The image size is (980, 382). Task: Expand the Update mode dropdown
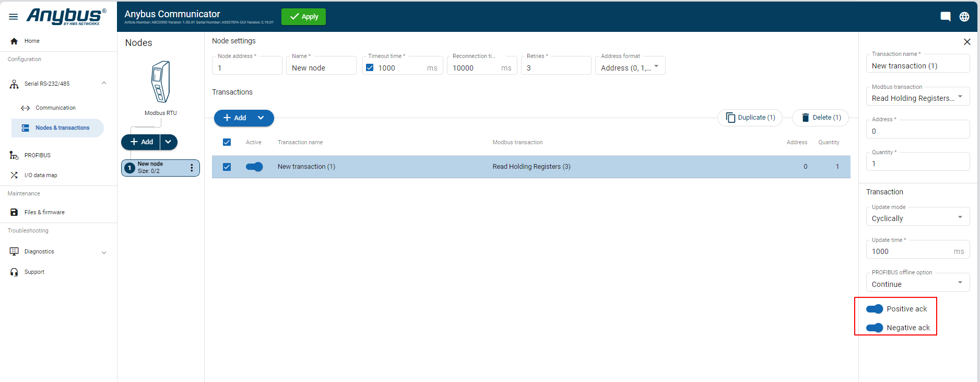tap(917, 218)
